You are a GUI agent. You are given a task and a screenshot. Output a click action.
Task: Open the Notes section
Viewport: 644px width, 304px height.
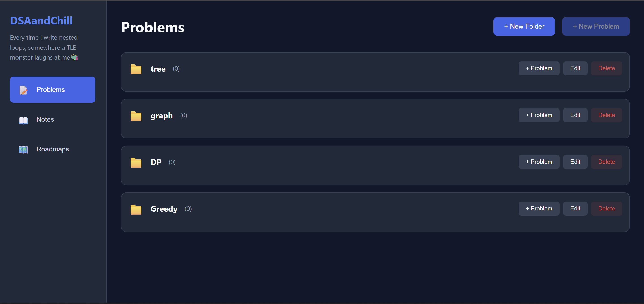point(45,119)
